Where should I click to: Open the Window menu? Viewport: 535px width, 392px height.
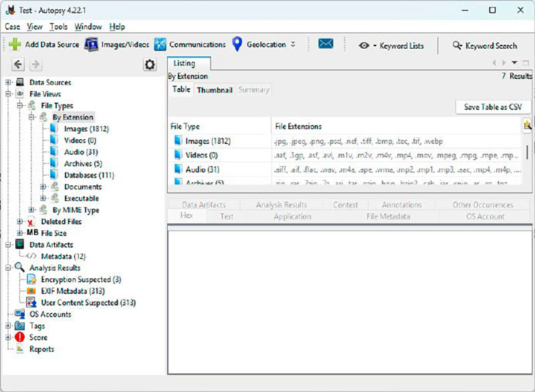88,27
